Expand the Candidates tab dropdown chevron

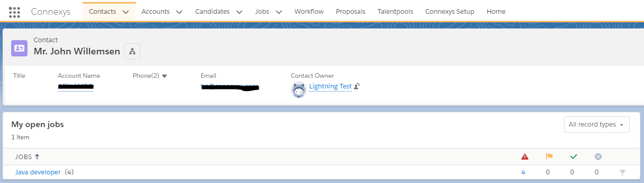coord(239,12)
